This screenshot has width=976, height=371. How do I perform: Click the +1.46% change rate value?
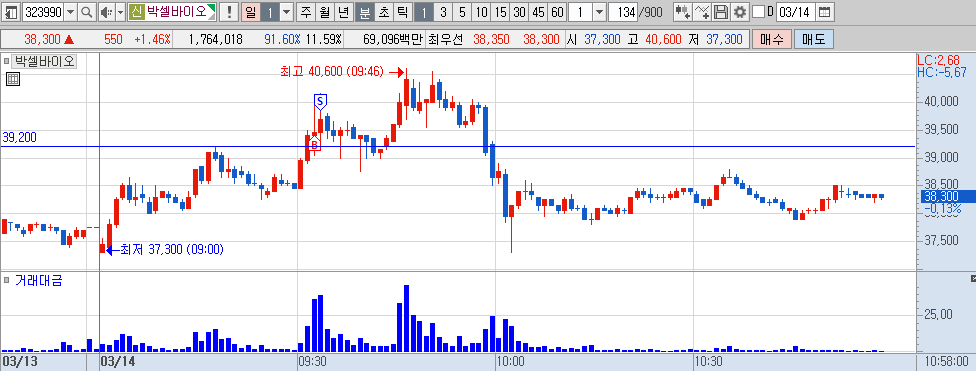click(x=152, y=39)
